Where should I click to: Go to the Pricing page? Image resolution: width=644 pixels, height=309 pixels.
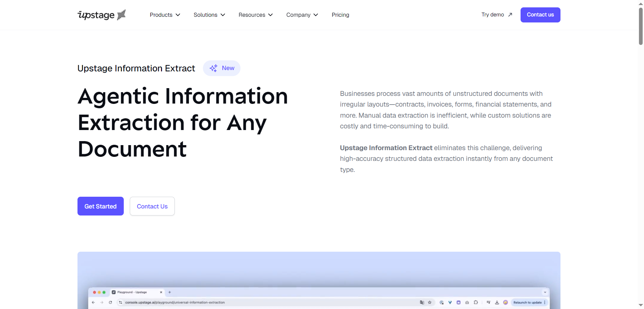(340, 15)
